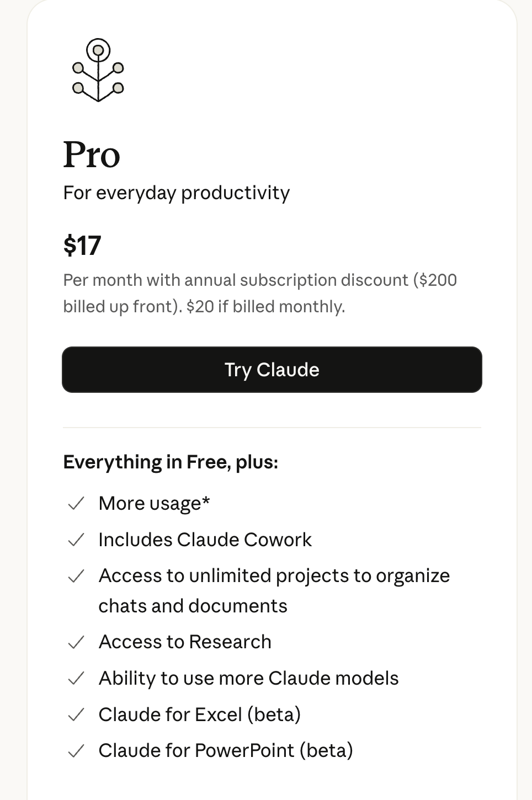This screenshot has height=800, width=532.
Task: Click the checkmark beside unlimited projects feature
Action: (x=76, y=576)
